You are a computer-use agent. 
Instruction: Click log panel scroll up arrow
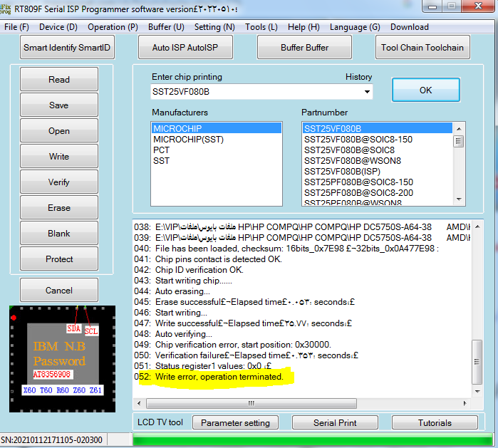(x=477, y=226)
